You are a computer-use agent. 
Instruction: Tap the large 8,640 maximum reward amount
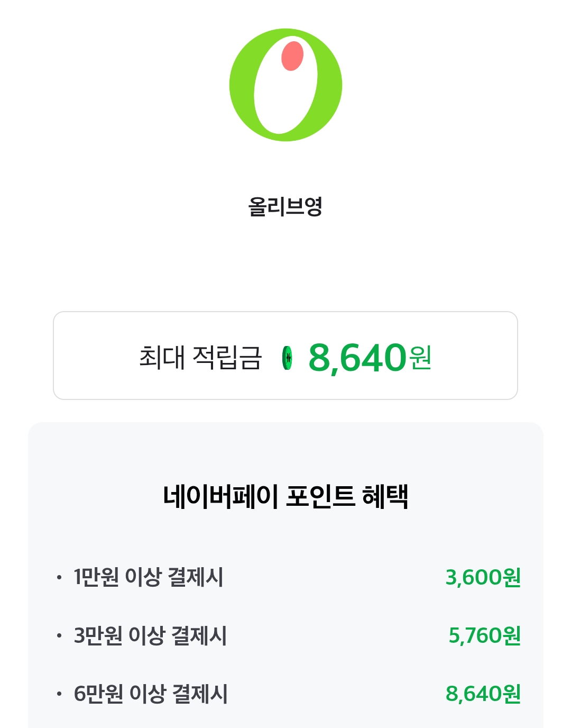coord(357,358)
